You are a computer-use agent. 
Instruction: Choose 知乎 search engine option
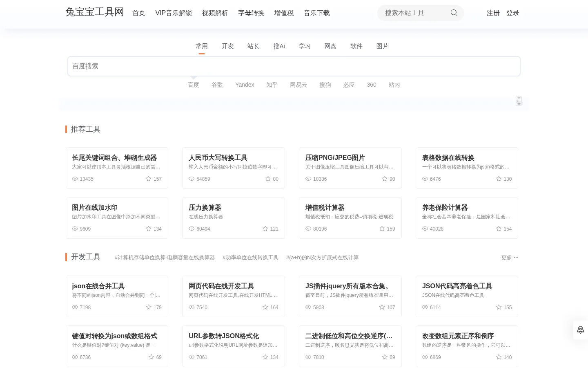pos(272,85)
